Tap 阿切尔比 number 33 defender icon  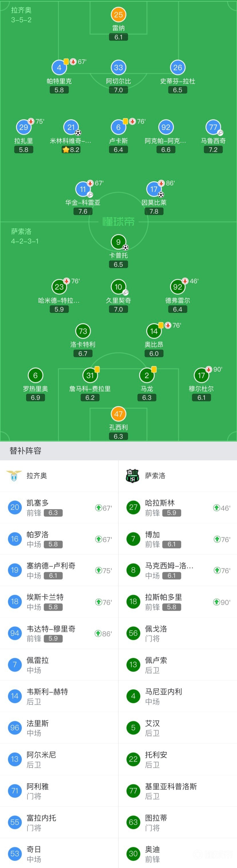pyautogui.click(x=118, y=67)
